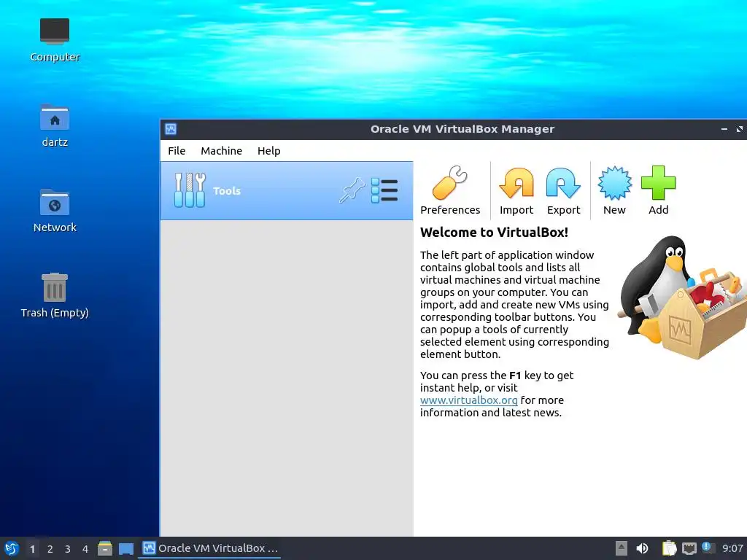The width and height of the screenshot is (747, 560).
Task: Select the dartz home folder icon
Action: point(55,125)
